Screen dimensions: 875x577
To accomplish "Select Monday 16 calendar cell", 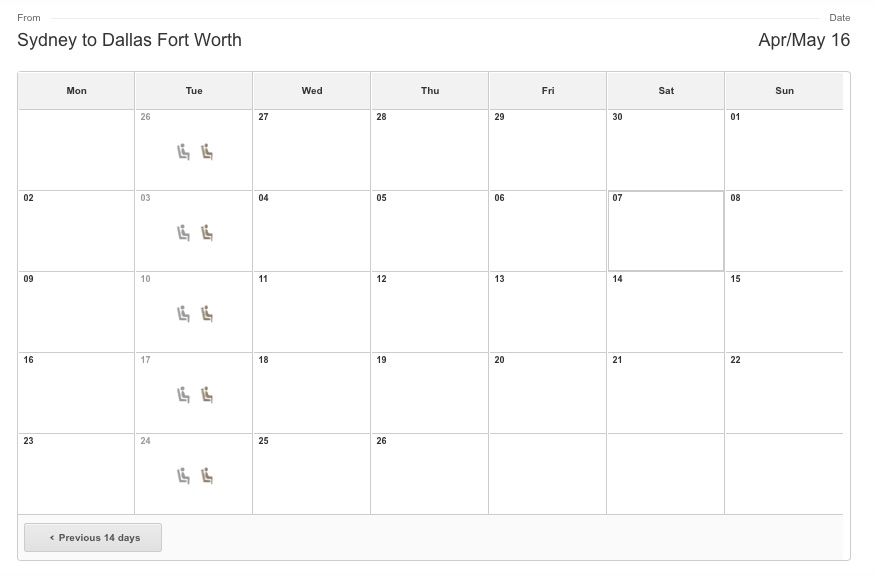I will tap(76, 393).
